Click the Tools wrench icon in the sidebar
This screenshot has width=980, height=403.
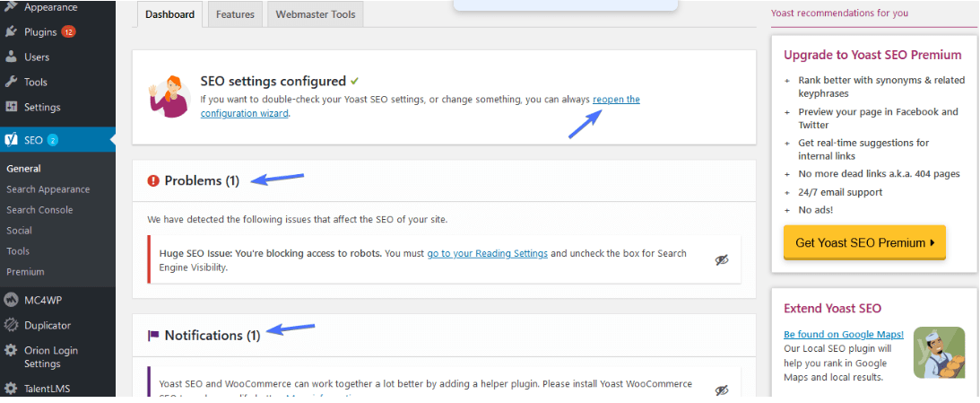click(11, 82)
